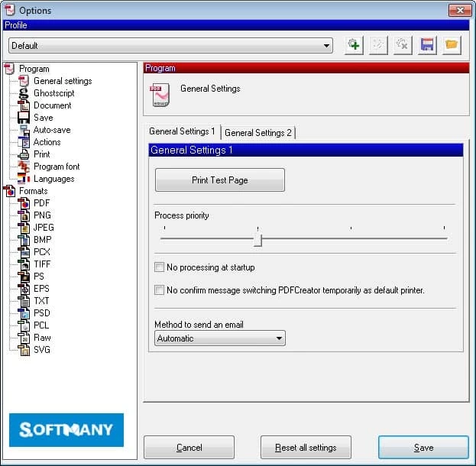Click the load profile folder icon
This screenshot has height=466, width=476.
tap(452, 45)
